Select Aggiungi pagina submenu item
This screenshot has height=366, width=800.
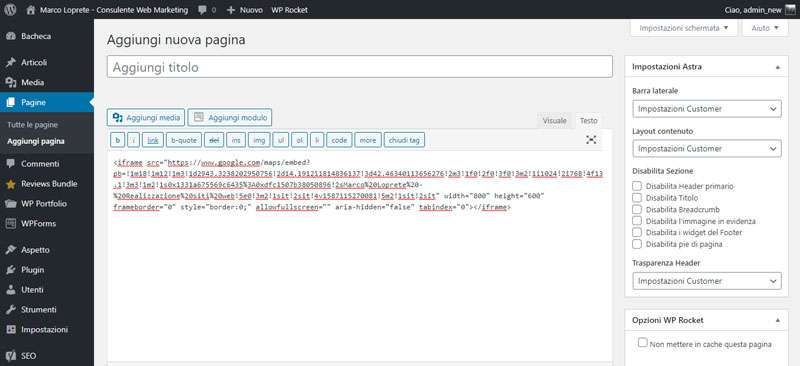36,141
